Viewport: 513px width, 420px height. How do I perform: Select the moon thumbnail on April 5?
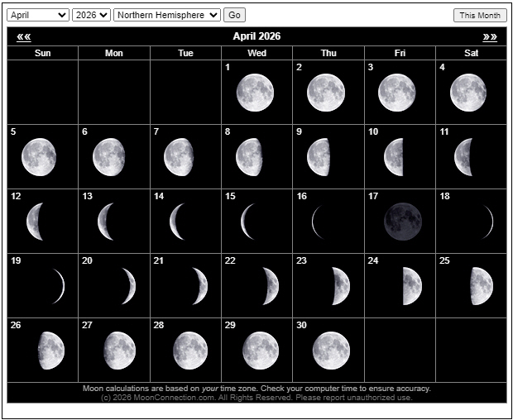click(39, 157)
